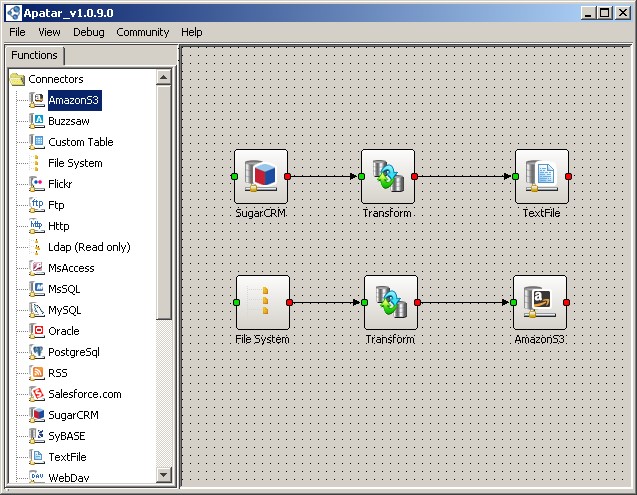The width and height of the screenshot is (637, 495).
Task: Collapse the Connectors folder
Action: tap(17, 79)
